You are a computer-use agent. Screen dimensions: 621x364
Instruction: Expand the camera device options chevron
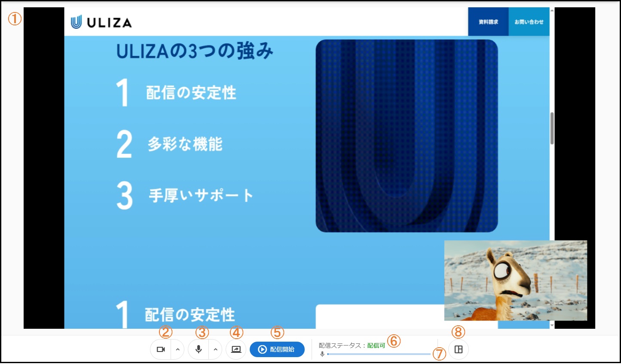coord(177,349)
